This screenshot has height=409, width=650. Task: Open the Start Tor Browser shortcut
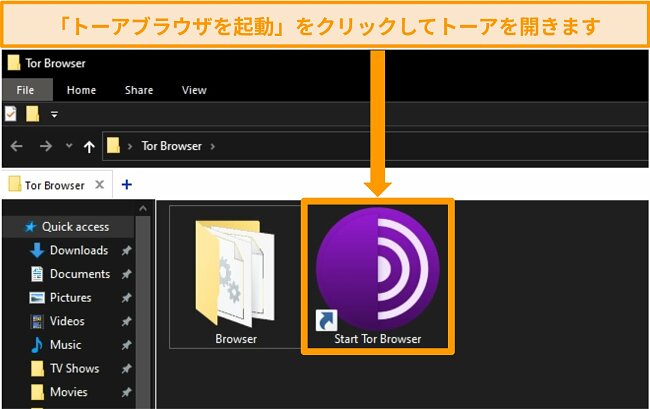point(378,276)
